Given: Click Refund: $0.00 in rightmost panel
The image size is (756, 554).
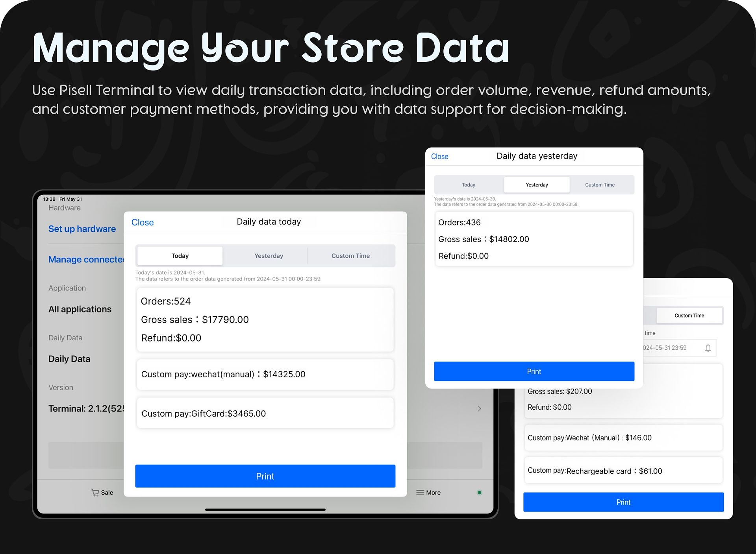Looking at the screenshot, I should (549, 407).
